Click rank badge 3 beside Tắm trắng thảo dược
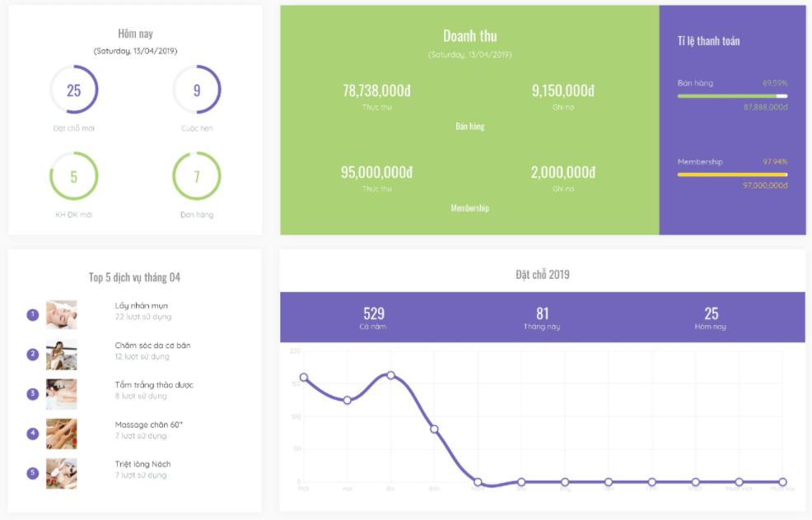 pos(33,394)
